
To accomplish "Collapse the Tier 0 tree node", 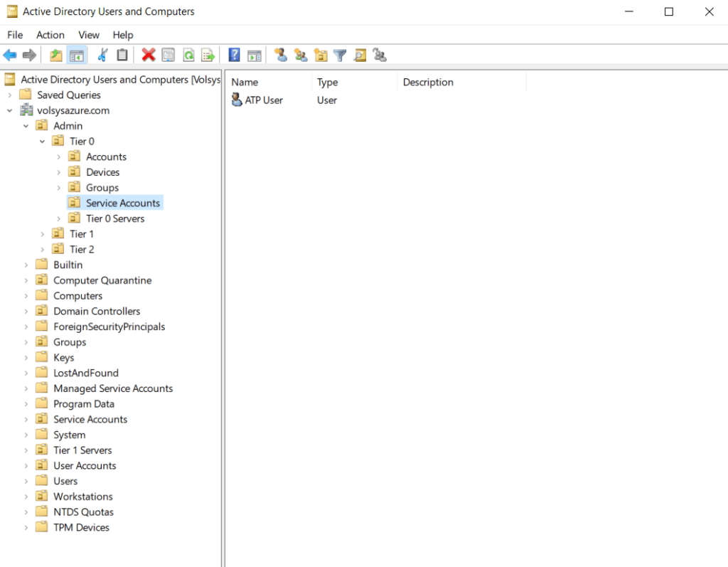I will point(43,142).
